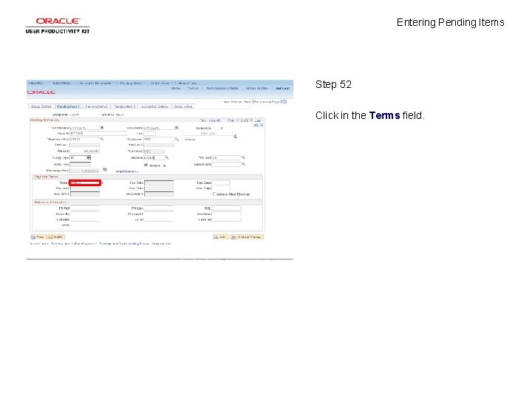Delete the current row with minus icon
The image size is (532, 399).
pyautogui.click(x=261, y=125)
